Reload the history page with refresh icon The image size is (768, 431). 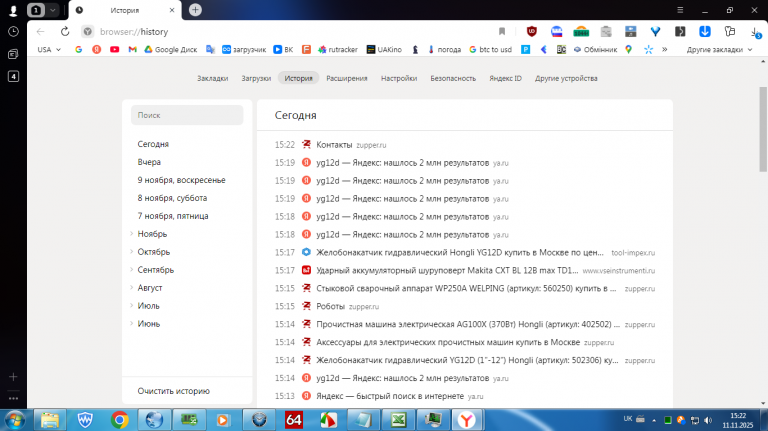click(65, 32)
